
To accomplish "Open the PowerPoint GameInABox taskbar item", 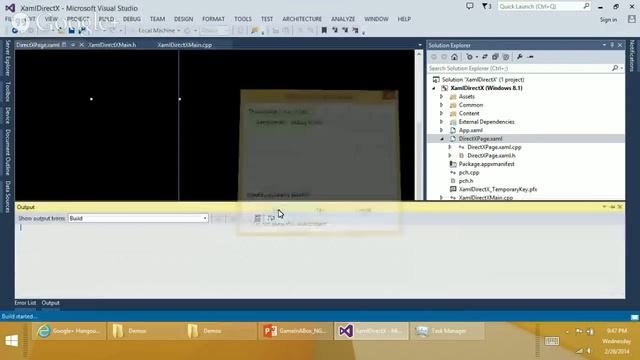I will 296,331.
